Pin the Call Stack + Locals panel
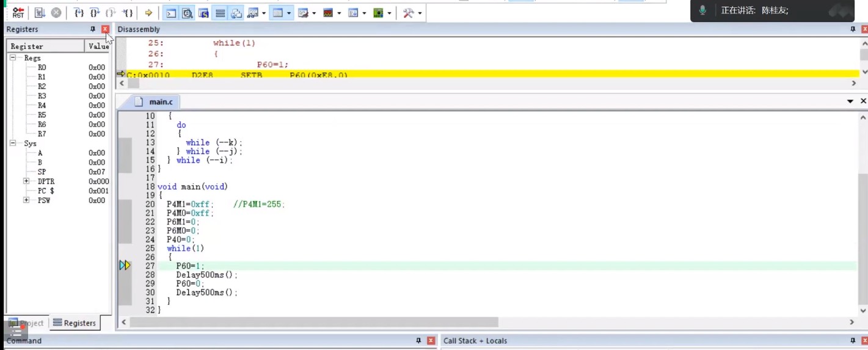The height and width of the screenshot is (350, 868). point(853,341)
